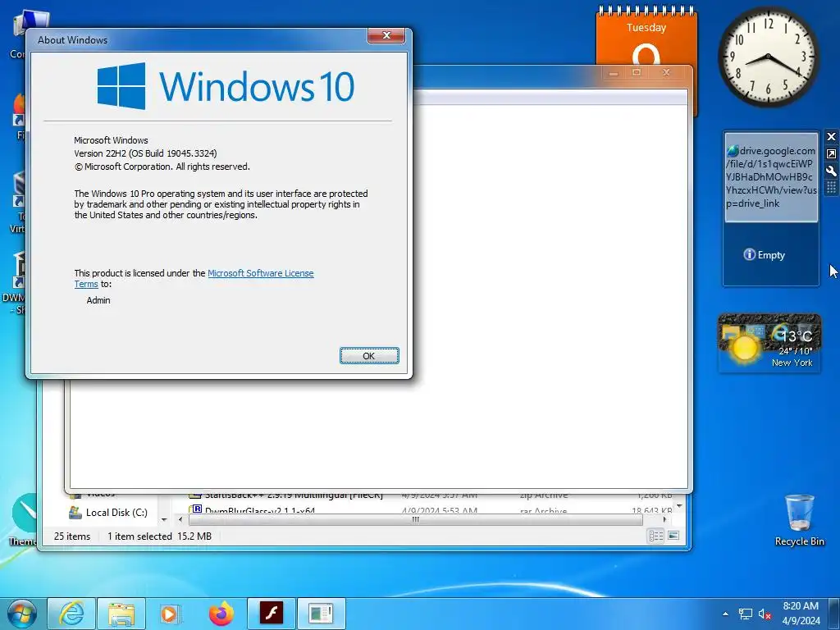Switch to the Flash application taskbar button
The height and width of the screenshot is (630, 840).
[x=271, y=614]
